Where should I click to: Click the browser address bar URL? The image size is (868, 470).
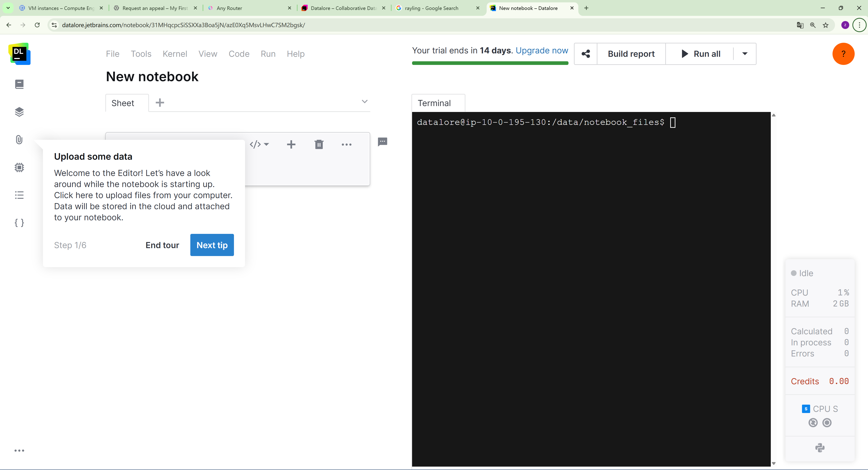(183, 25)
